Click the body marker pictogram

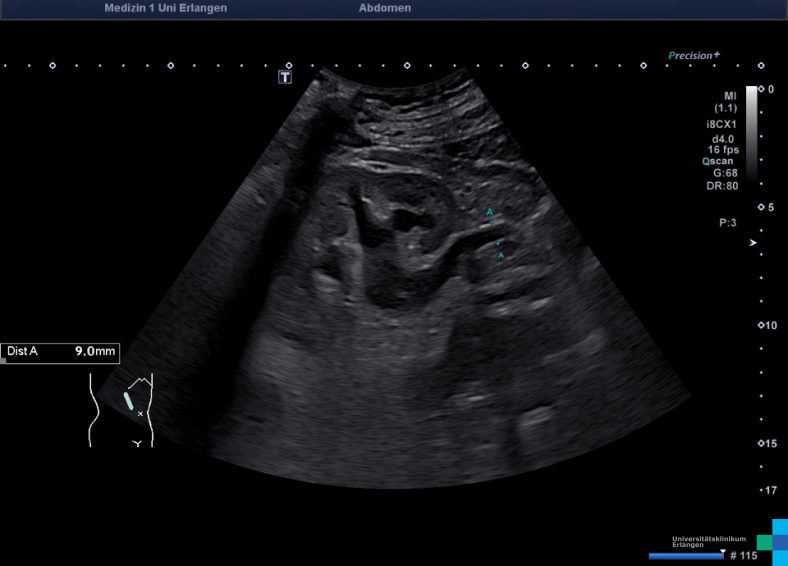pos(122,409)
